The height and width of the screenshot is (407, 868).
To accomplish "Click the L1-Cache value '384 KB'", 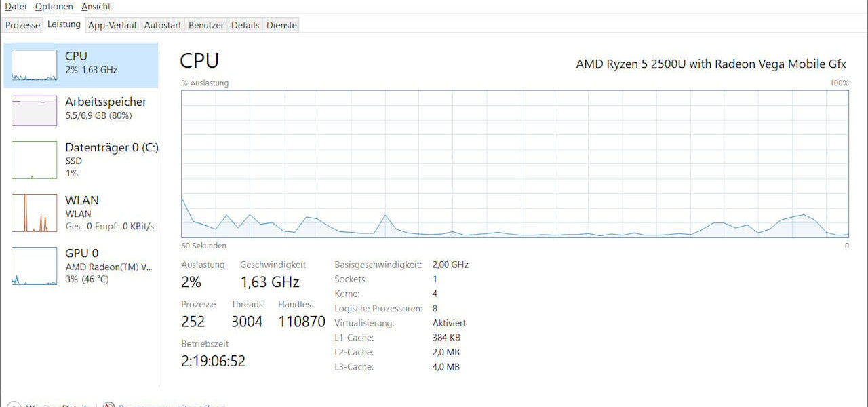I will [446, 338].
